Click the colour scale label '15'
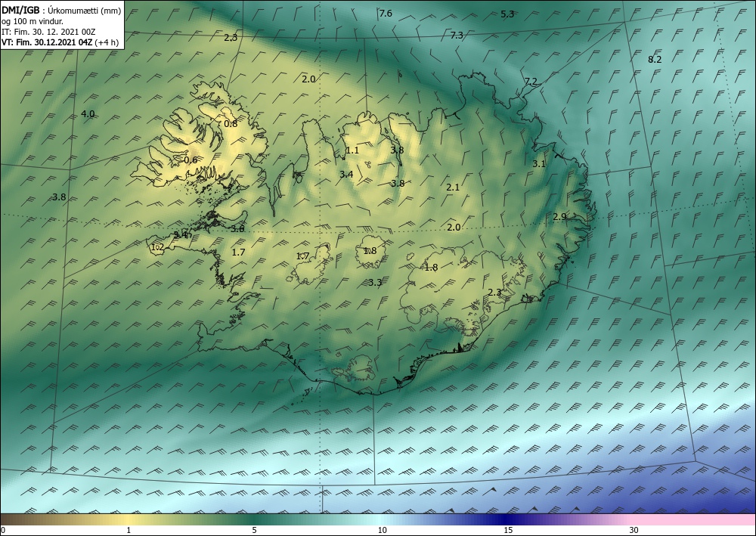This screenshot has height=536, width=756. tap(508, 530)
